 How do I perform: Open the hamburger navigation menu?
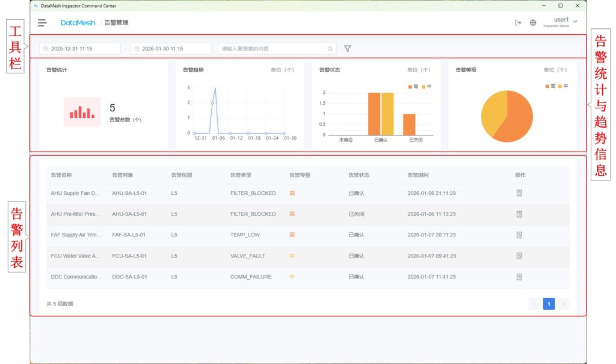point(42,23)
